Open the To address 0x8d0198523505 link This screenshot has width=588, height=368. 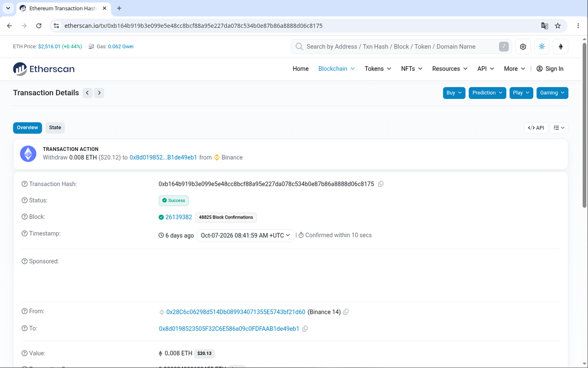pyautogui.click(x=229, y=329)
